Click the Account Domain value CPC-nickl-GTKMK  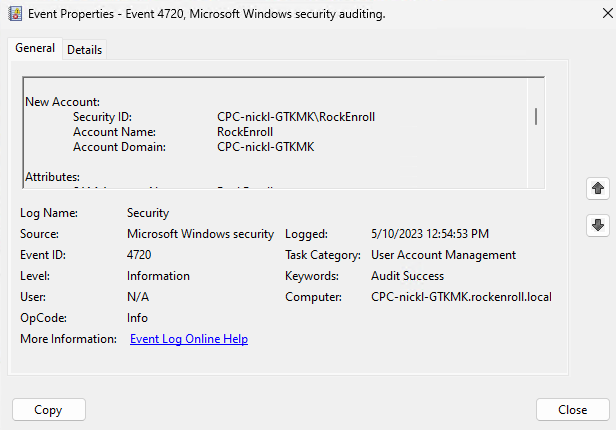tap(265, 147)
